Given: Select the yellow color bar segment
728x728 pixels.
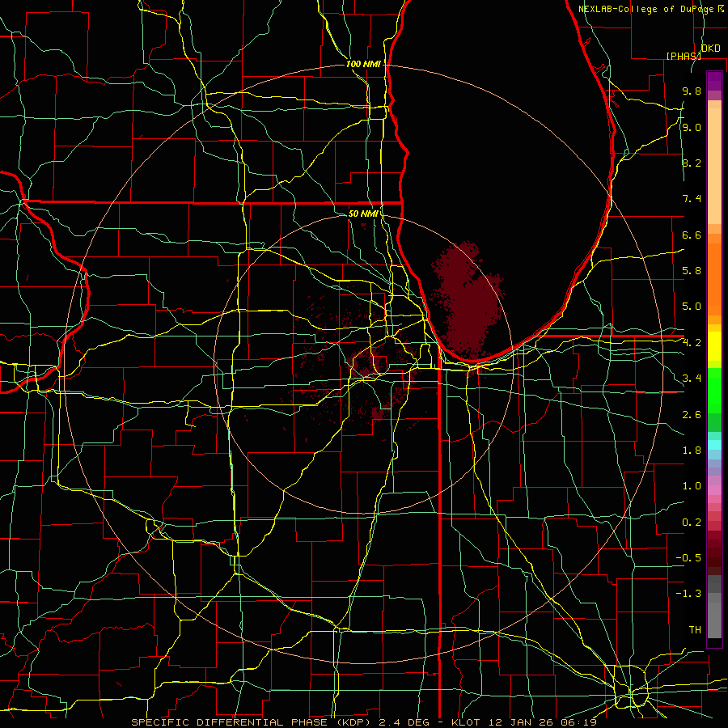Looking at the screenshot, I should point(714,346).
